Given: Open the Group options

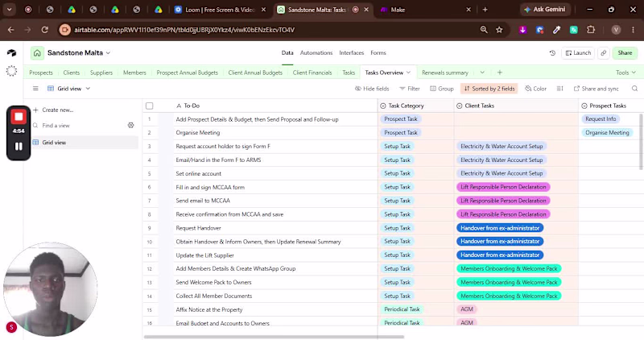Looking at the screenshot, I should point(441,89).
